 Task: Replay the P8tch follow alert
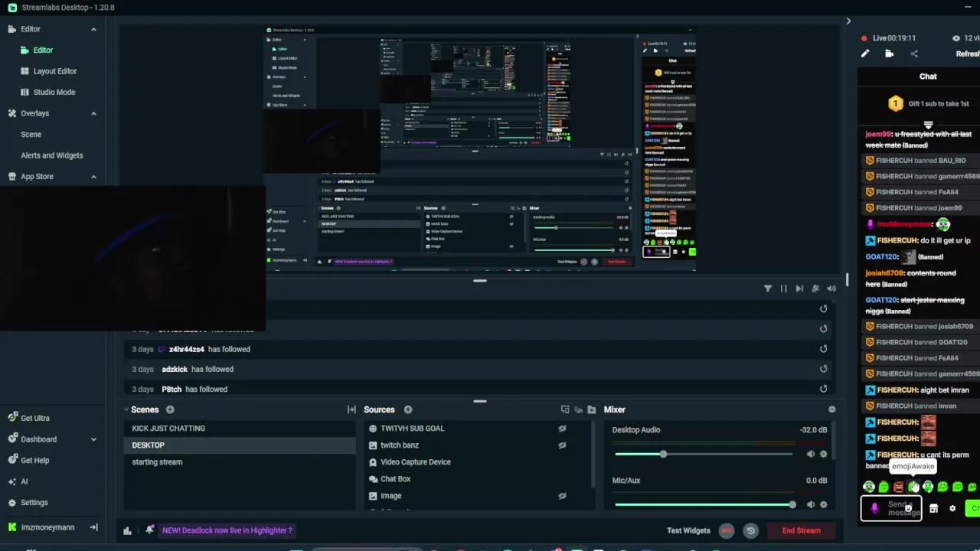tap(823, 389)
